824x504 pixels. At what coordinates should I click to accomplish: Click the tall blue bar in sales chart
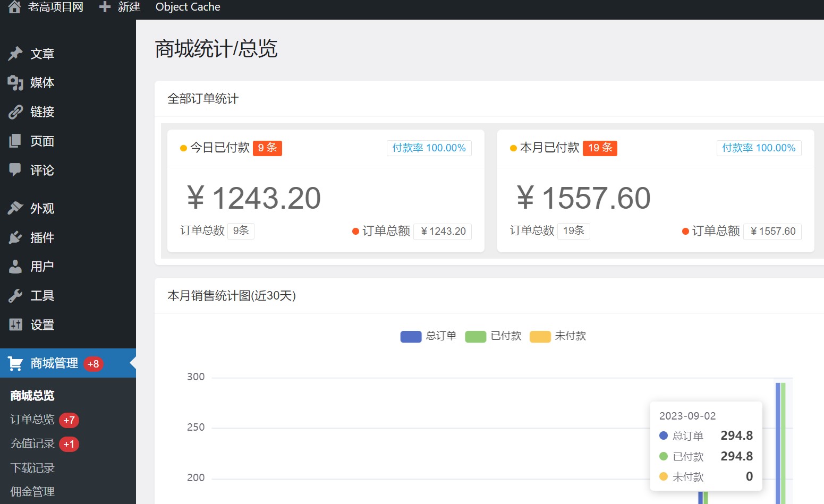tap(778, 441)
